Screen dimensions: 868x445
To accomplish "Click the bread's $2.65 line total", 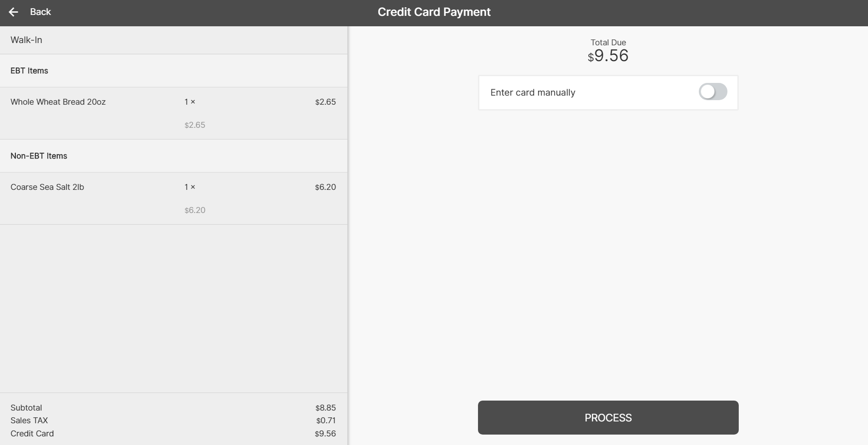I will tap(326, 102).
